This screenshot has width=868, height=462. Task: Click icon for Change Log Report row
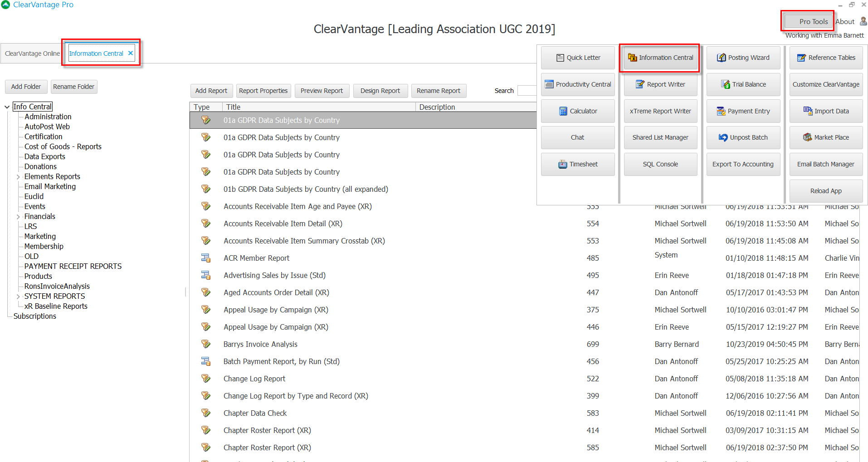pyautogui.click(x=206, y=379)
